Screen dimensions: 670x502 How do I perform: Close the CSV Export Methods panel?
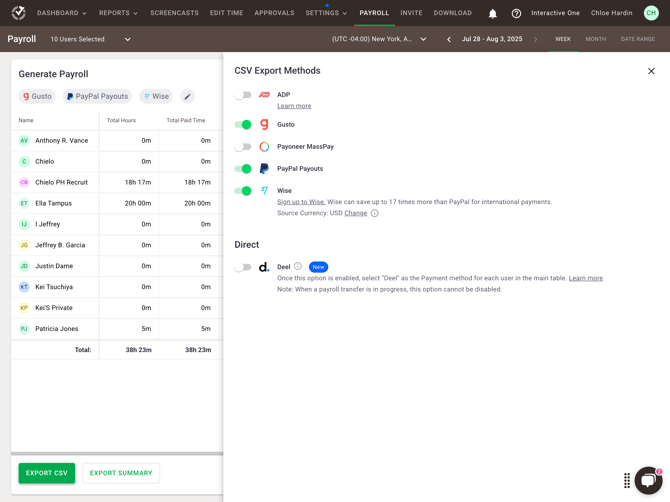pyautogui.click(x=651, y=71)
